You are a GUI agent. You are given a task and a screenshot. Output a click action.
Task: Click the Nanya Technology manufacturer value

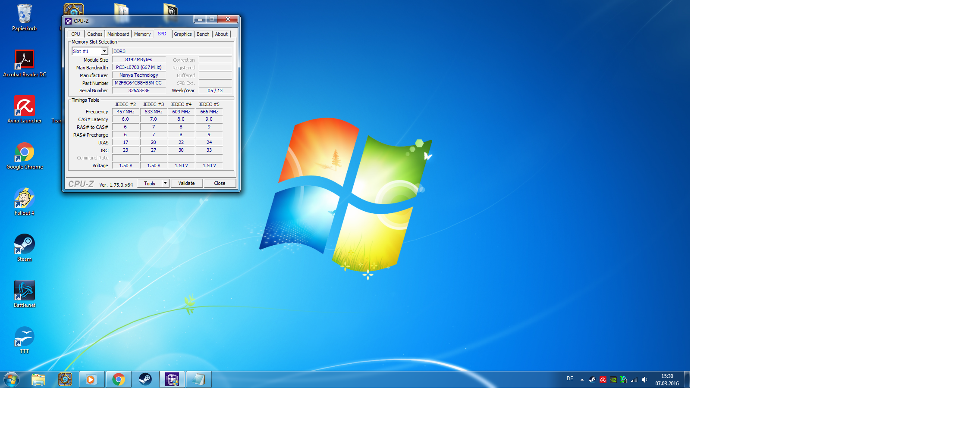[x=138, y=75]
